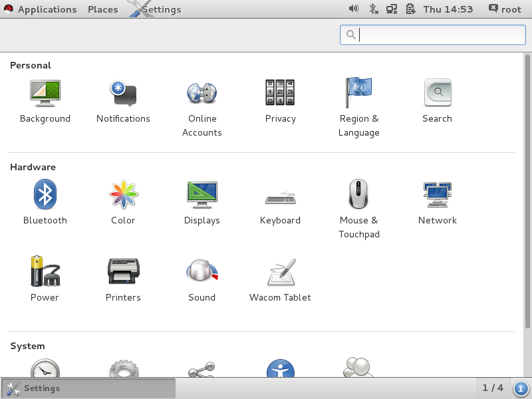Click the vertical scrollbar of Settings window
The height and width of the screenshot is (399, 532).
click(x=527, y=192)
